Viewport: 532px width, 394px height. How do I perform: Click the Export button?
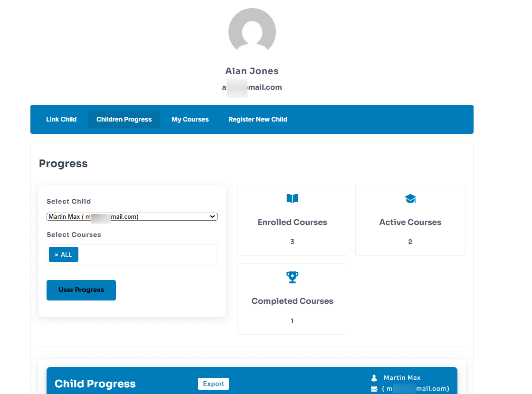[x=213, y=384]
